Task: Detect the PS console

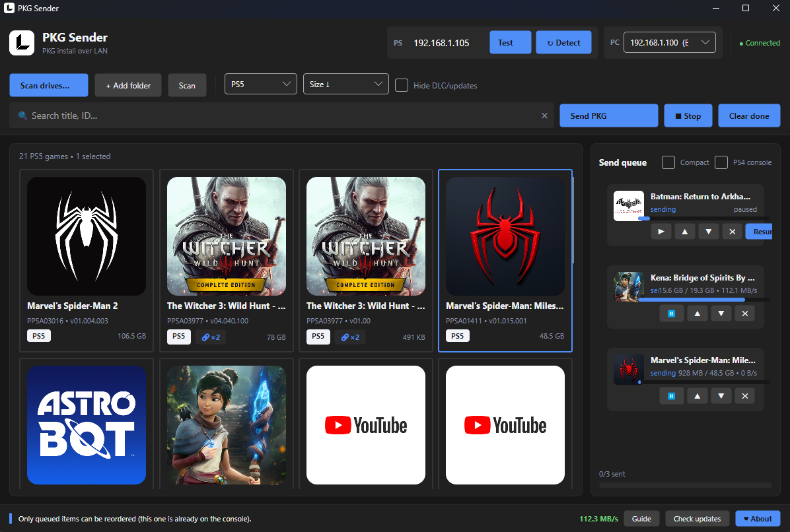Action: point(564,42)
